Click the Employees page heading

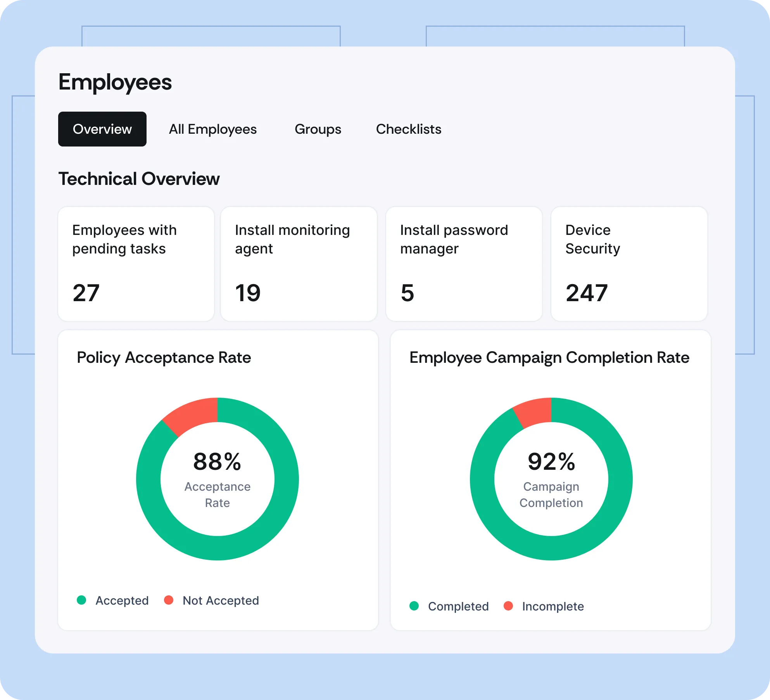[x=115, y=82]
